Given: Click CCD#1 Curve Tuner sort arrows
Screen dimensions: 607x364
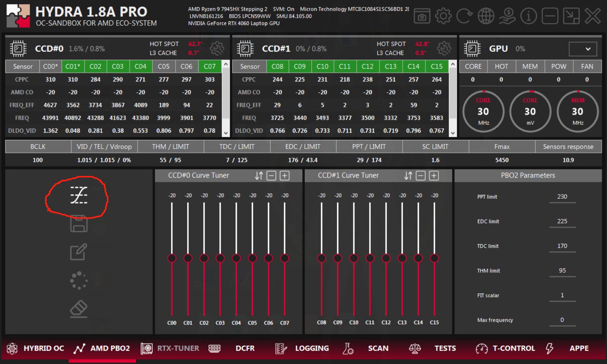Looking at the screenshot, I should click(x=408, y=176).
